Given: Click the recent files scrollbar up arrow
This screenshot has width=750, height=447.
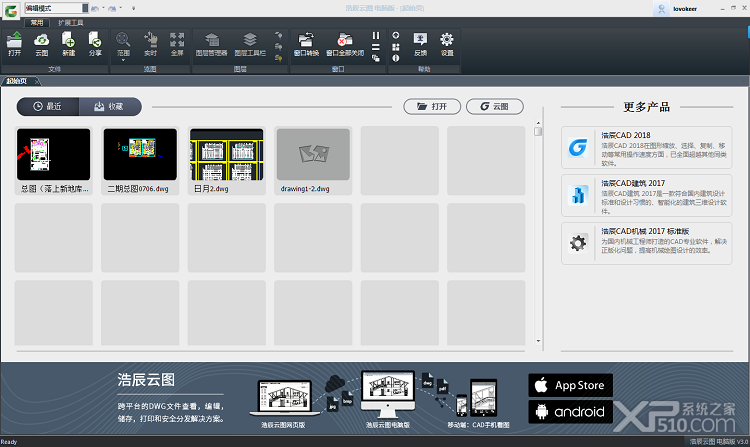Looking at the screenshot, I should coord(538,123).
